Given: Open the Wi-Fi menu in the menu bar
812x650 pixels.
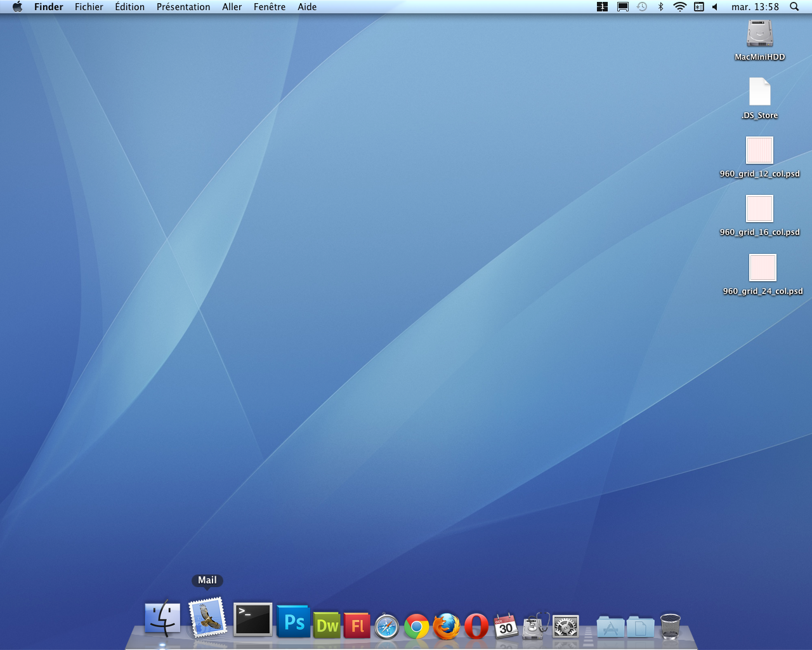Looking at the screenshot, I should (x=679, y=7).
